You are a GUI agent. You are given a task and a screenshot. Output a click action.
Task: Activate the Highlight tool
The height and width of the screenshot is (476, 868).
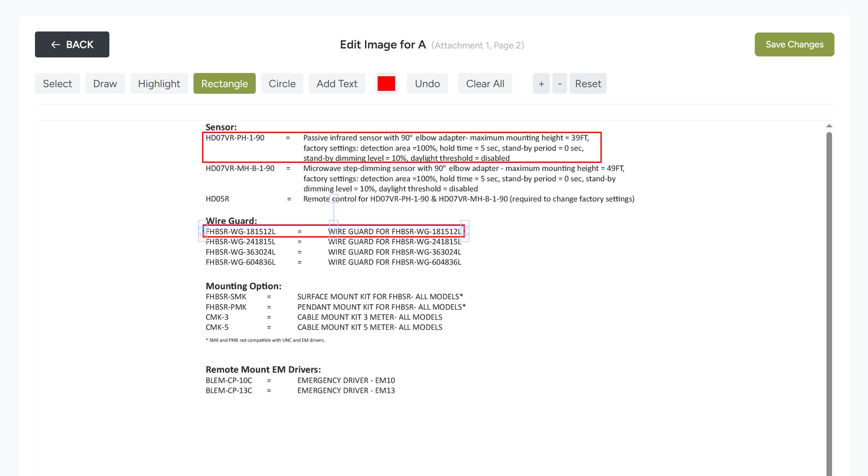pos(159,83)
